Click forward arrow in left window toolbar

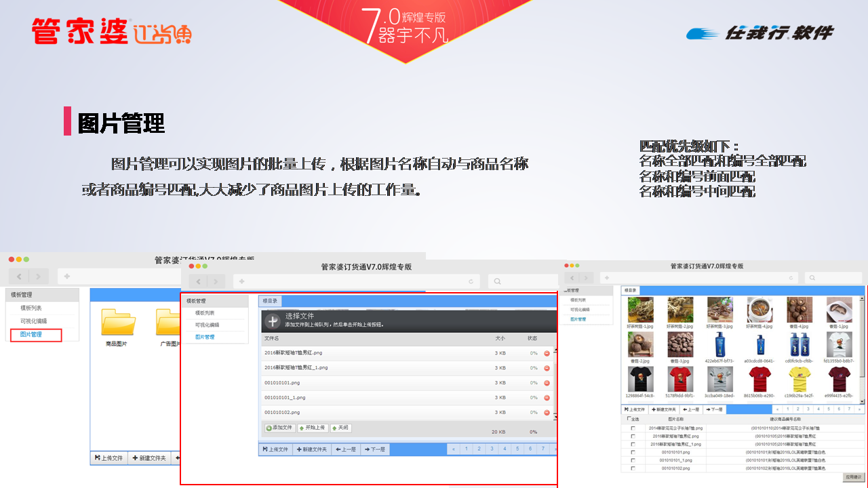(39, 277)
